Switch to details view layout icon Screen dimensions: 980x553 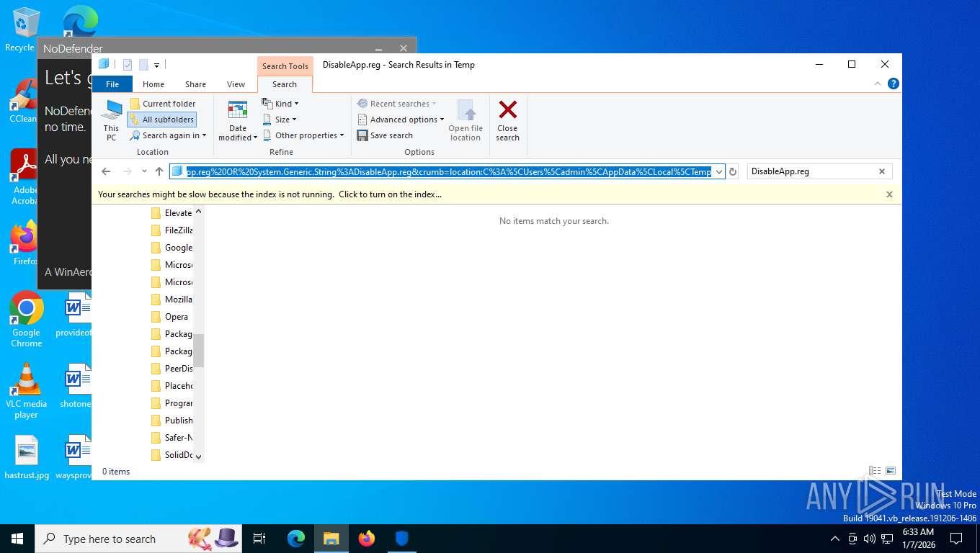tap(876, 471)
